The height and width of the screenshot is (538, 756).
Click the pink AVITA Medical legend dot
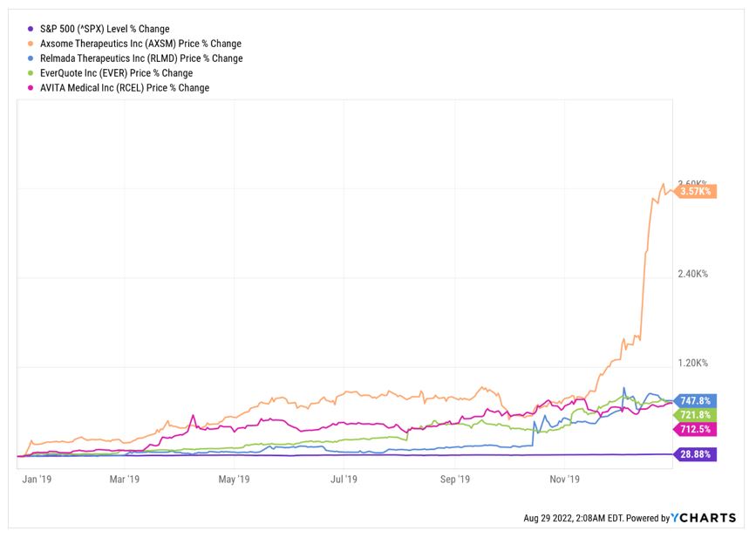31,88
